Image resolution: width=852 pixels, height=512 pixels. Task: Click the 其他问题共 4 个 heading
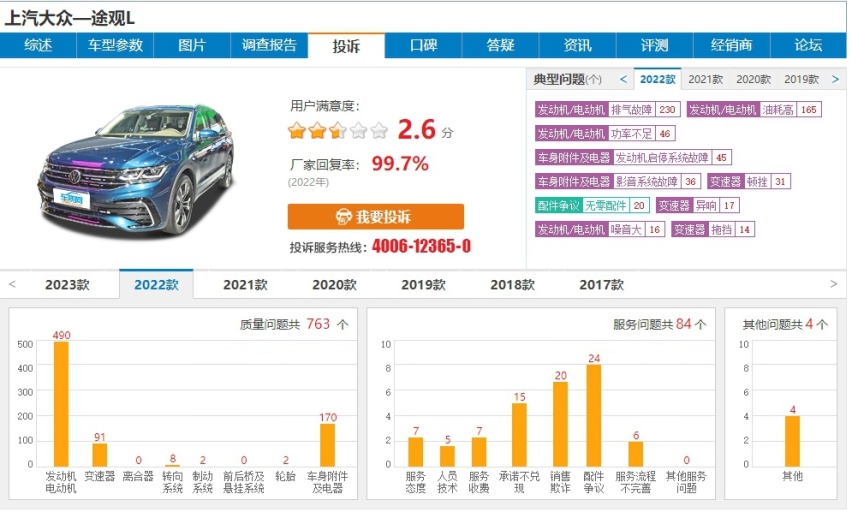pos(785,324)
